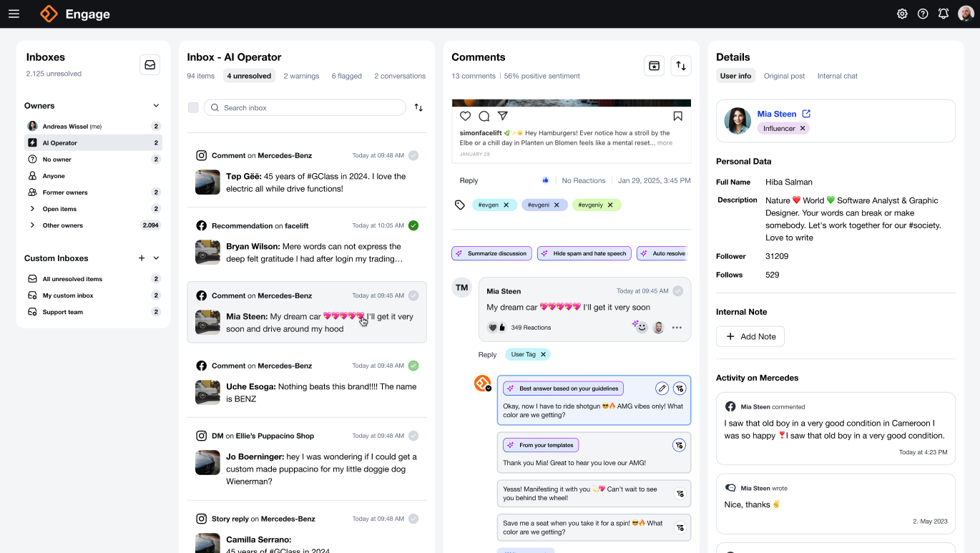
Task: Select the Andreas Wissel (me) inbox
Action: 93,127
